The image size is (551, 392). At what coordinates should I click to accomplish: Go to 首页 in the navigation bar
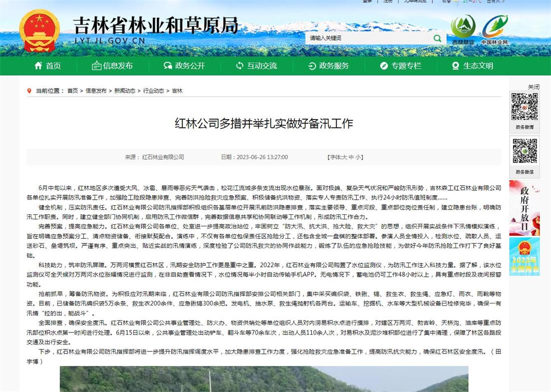coord(47,66)
